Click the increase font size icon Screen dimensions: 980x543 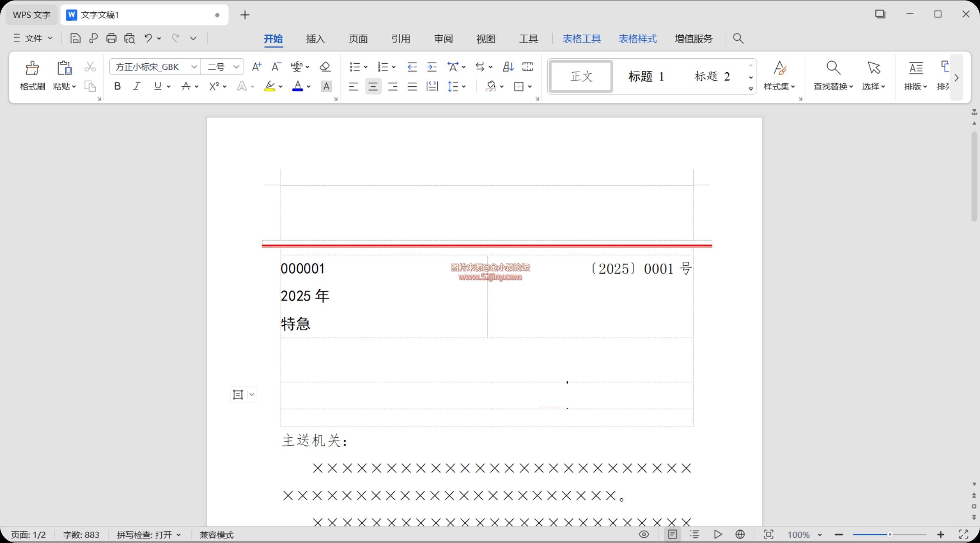coord(257,67)
